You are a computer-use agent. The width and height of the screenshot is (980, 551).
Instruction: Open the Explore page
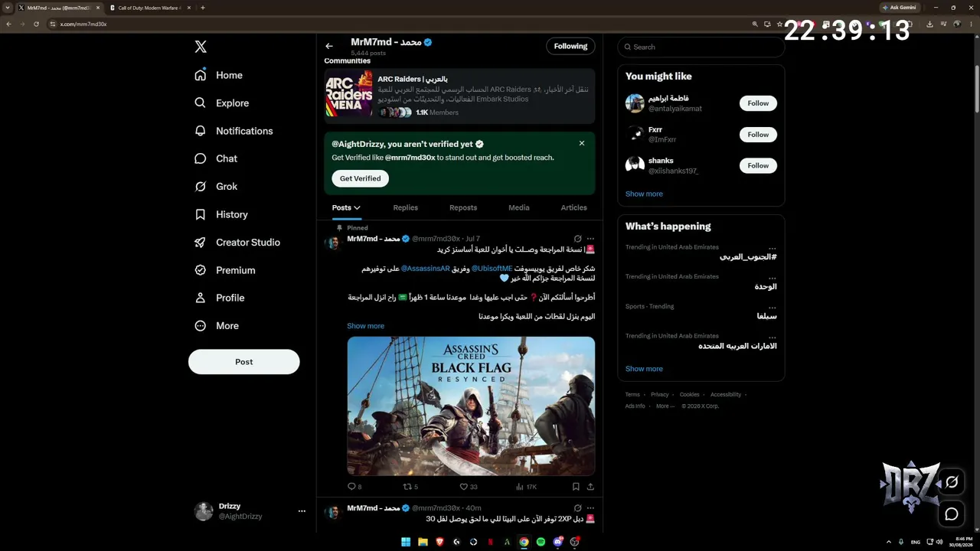221,103
